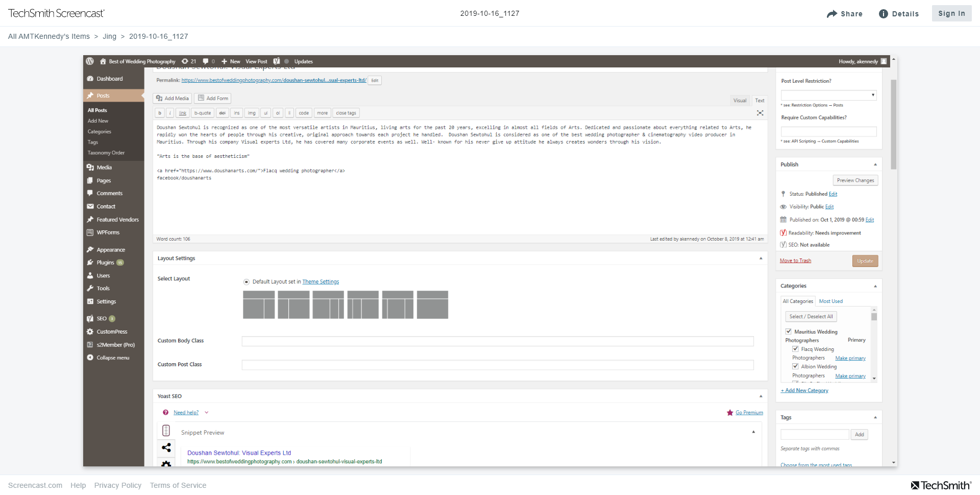This screenshot has width=980, height=495.
Task: Collapse the Categories panel
Action: [875, 286]
